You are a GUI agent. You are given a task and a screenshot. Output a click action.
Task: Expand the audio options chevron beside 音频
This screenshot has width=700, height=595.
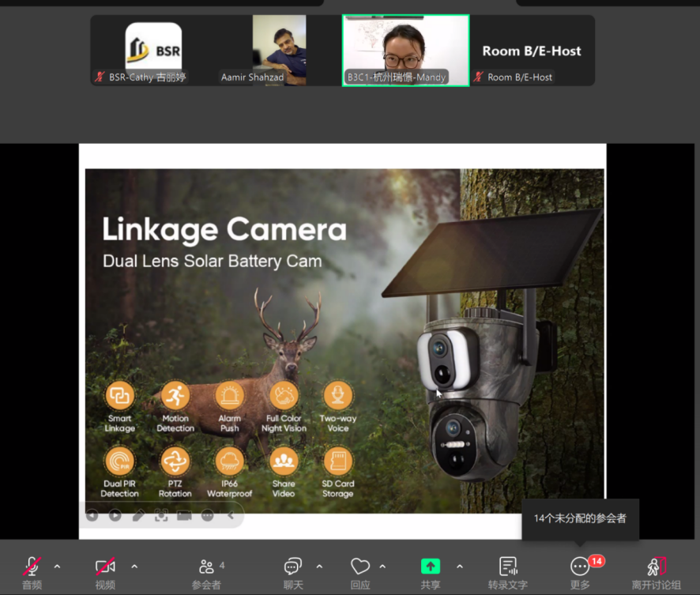pos(57,567)
